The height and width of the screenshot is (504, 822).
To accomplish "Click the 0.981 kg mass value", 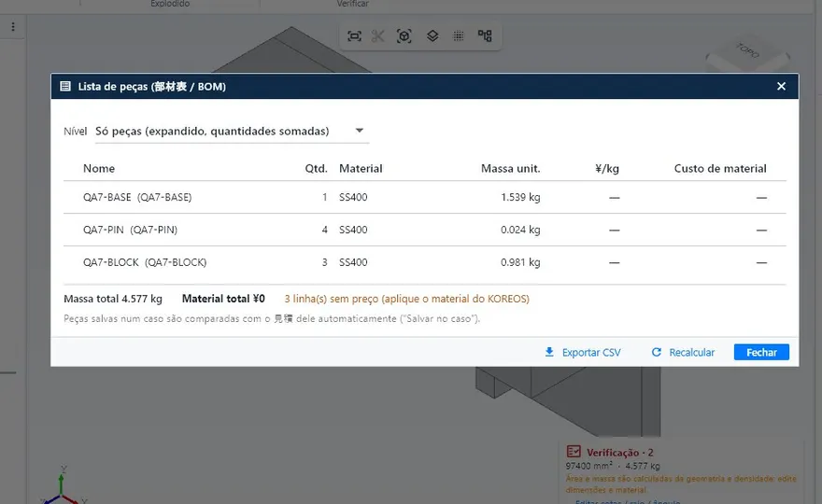I will pos(520,262).
